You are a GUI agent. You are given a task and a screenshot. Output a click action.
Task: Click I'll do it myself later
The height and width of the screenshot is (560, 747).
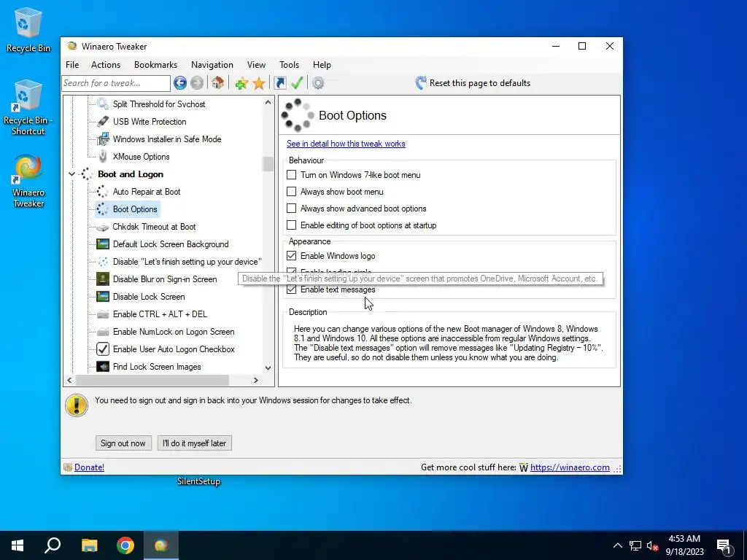tap(194, 443)
